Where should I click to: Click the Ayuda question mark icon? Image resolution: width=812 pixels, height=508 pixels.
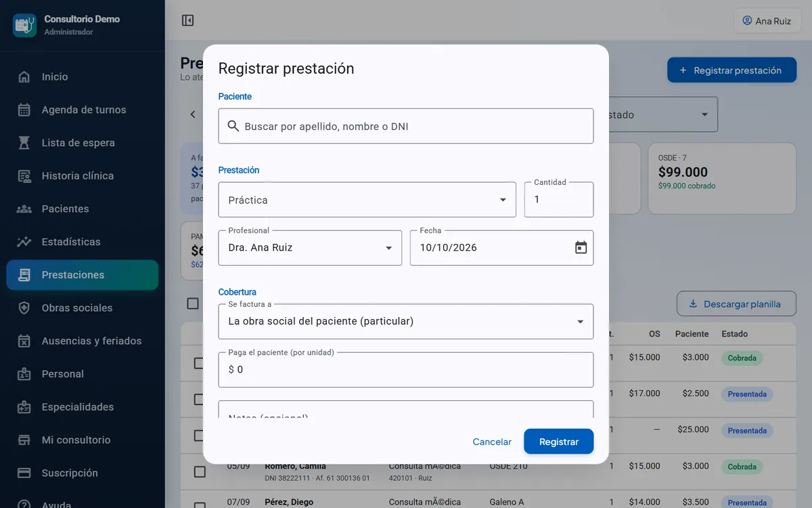[24, 504]
